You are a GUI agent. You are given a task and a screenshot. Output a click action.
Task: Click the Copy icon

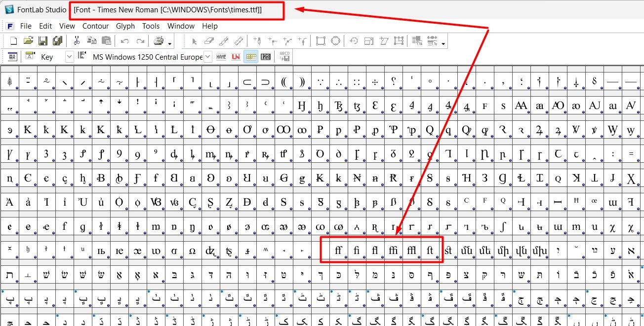coord(91,41)
